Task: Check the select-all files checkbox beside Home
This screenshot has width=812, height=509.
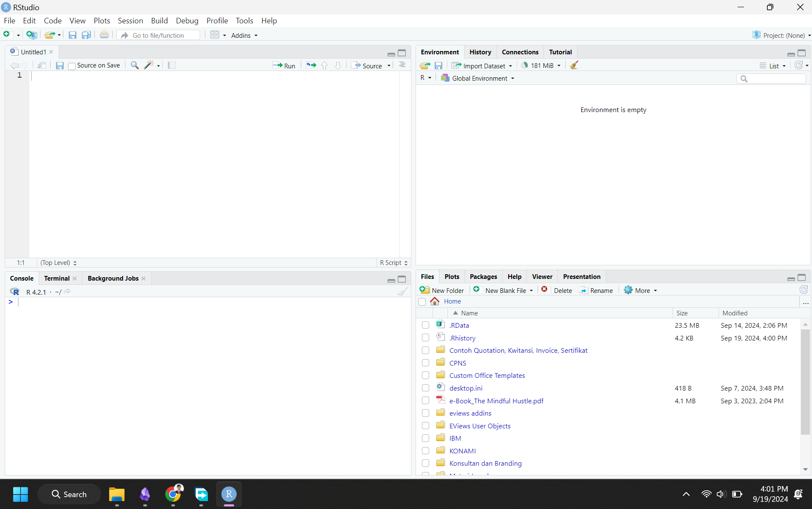Action: [x=422, y=301]
